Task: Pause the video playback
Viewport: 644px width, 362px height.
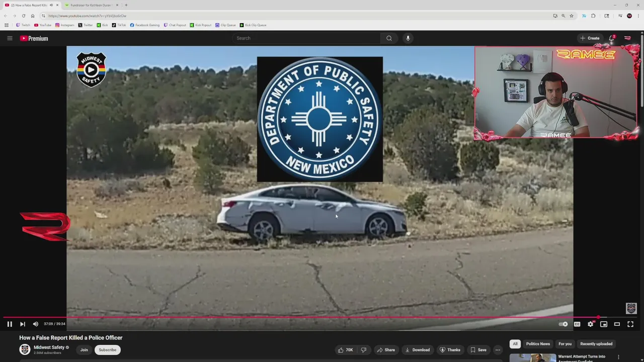Action: click(10, 324)
